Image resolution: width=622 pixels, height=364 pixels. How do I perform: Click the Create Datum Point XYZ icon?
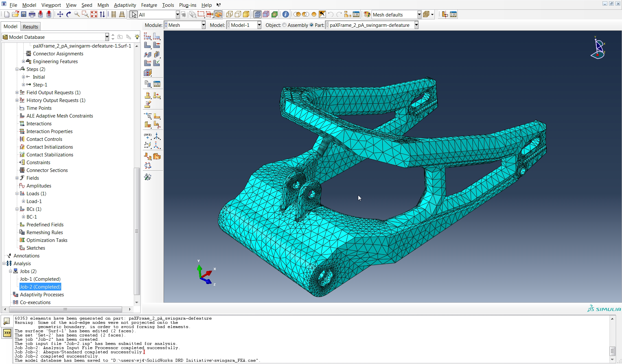148,136
